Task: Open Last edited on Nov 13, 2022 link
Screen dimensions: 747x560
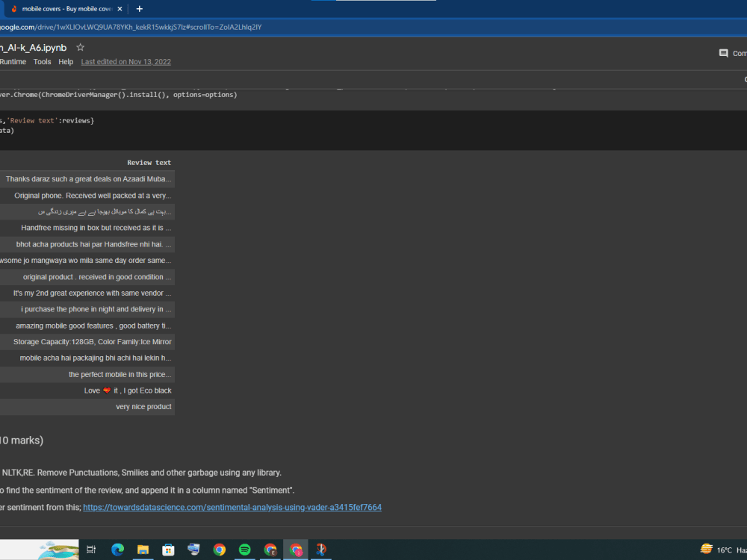Action: coord(125,62)
